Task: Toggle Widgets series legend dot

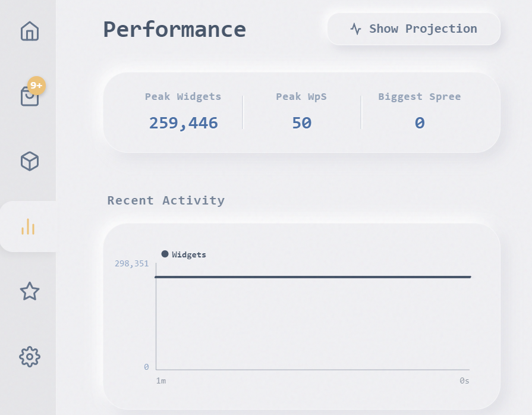Action: (x=165, y=254)
